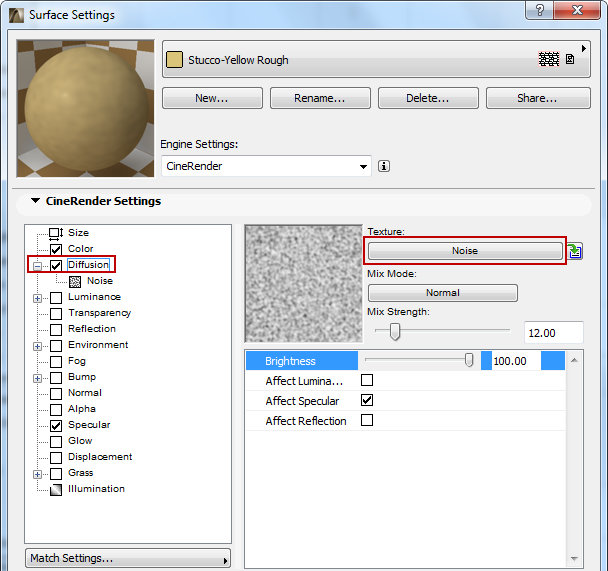Disable the Specular channel checkbox
Image resolution: width=608 pixels, height=571 pixels.
[x=56, y=426]
